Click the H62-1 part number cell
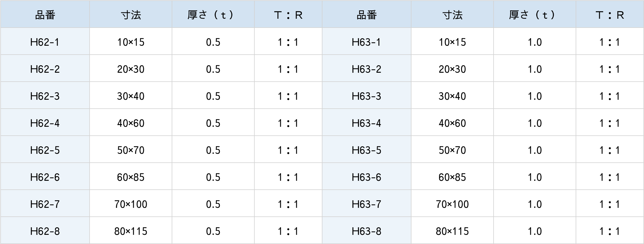Viewport: 644px width, 244px height. pyautogui.click(x=45, y=42)
